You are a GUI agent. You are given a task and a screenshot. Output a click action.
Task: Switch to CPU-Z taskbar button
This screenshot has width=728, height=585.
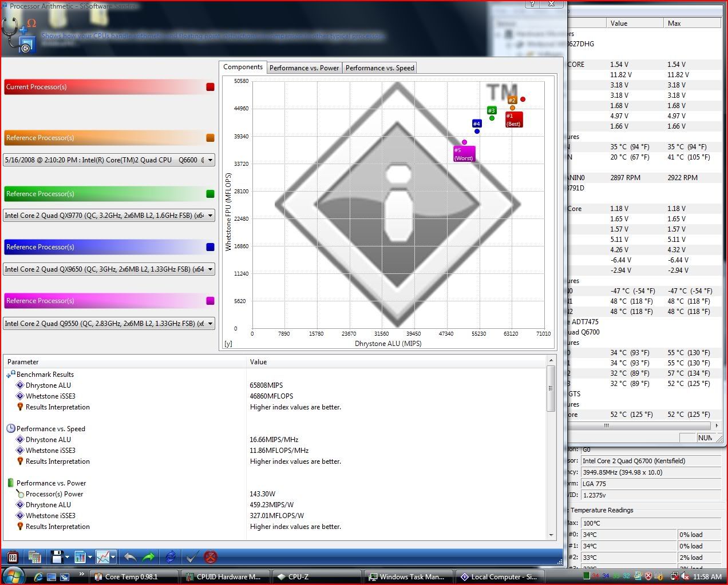coord(317,576)
